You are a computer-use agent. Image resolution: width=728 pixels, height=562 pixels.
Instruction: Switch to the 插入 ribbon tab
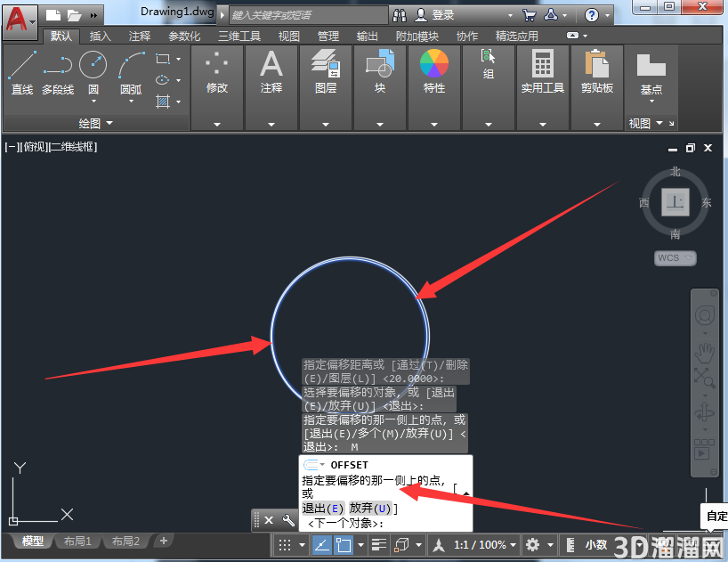pyautogui.click(x=100, y=37)
